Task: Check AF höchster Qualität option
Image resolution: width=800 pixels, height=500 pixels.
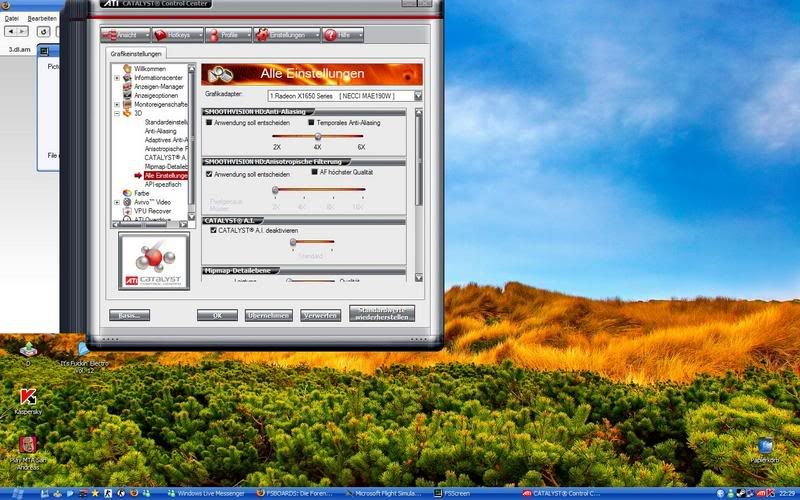Action: tap(314, 172)
